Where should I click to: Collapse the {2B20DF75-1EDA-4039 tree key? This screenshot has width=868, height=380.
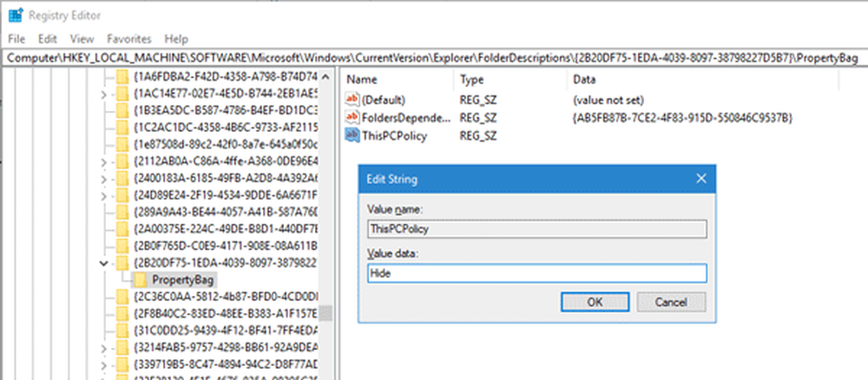105,262
